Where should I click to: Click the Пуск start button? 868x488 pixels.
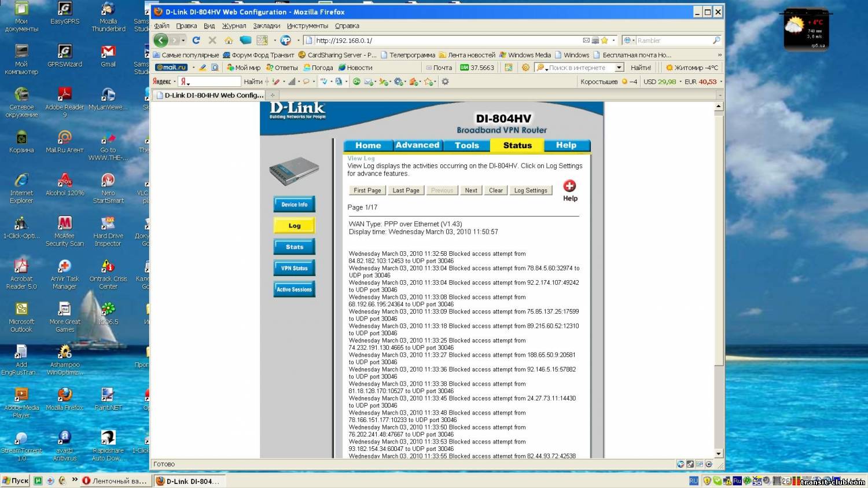(16, 480)
